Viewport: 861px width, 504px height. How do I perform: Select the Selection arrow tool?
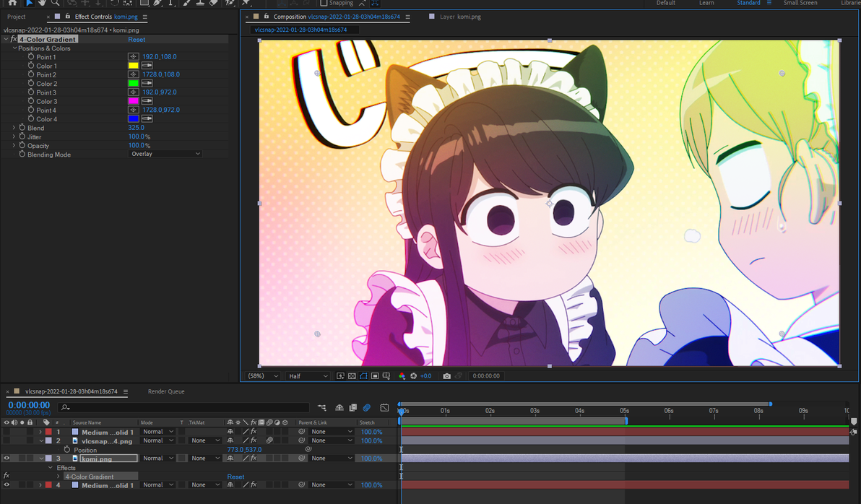click(29, 3)
